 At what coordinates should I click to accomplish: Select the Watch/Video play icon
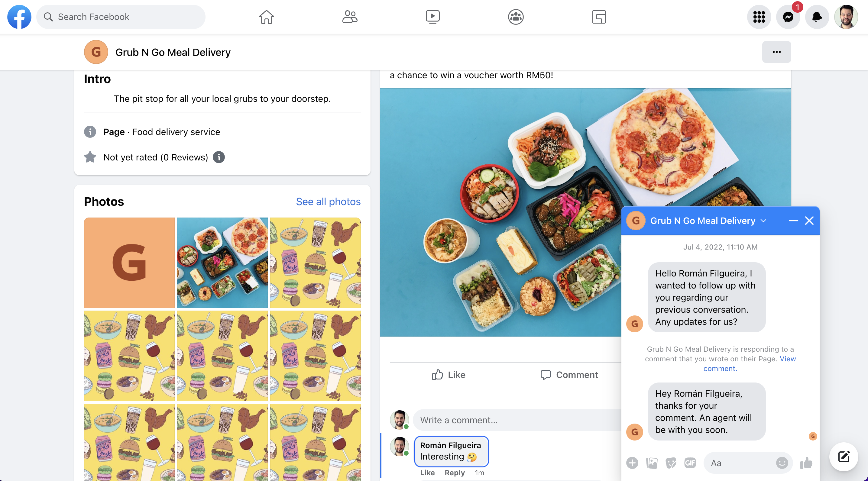click(x=432, y=17)
